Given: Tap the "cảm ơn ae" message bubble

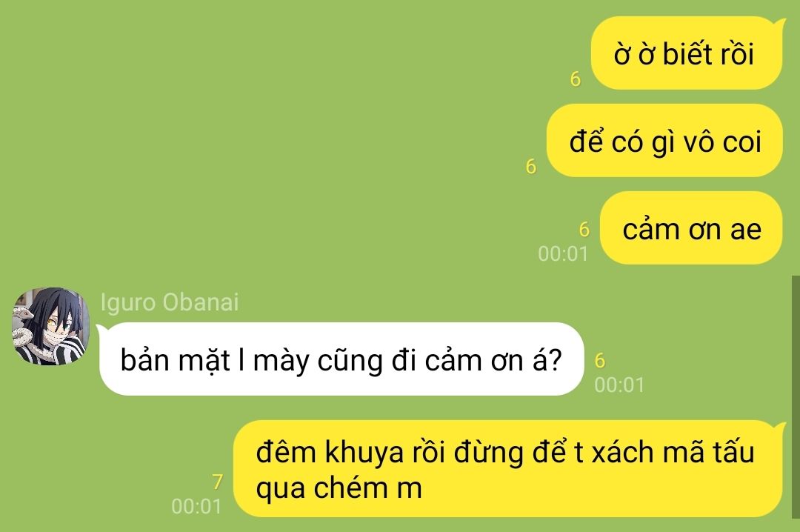Looking at the screenshot, I should point(691,228).
